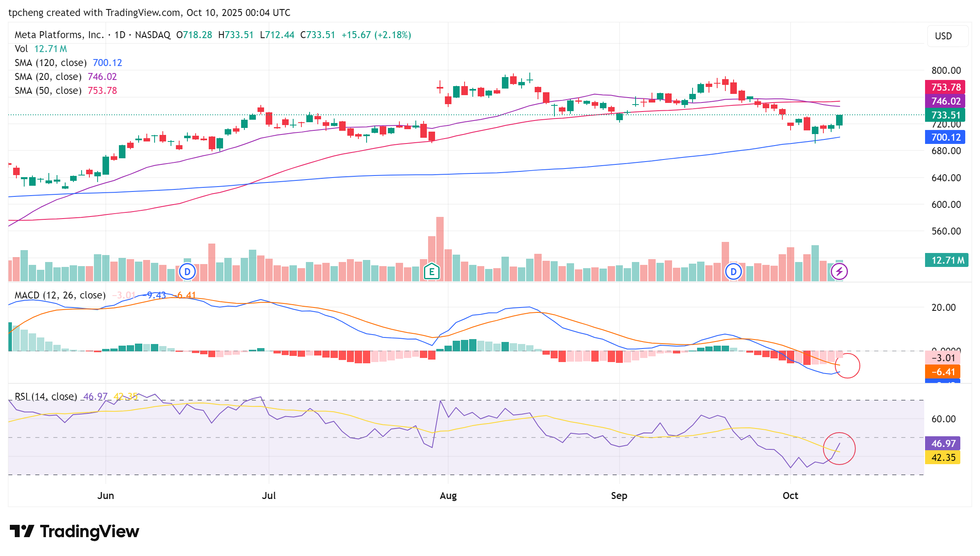Select the SMA (120, close) legend
Image resolution: width=980 pixels, height=556 pixels.
click(x=50, y=63)
